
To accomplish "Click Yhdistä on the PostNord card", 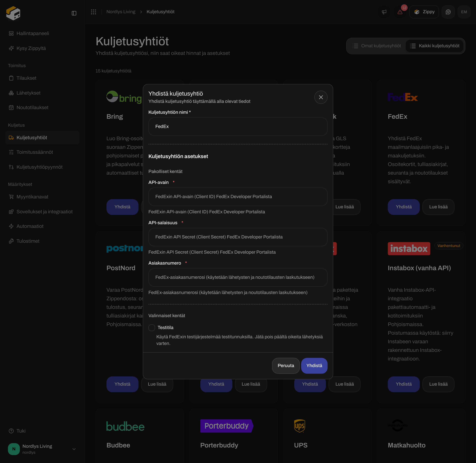I will (x=122, y=384).
